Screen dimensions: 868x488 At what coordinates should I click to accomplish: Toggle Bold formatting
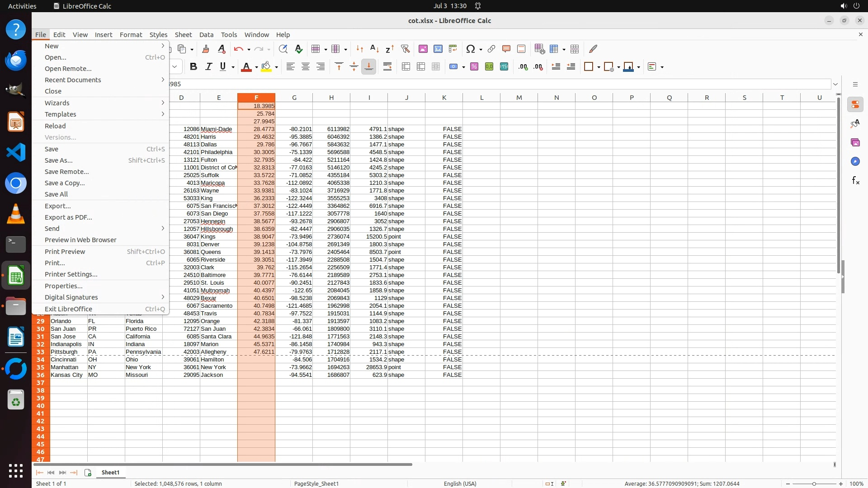[193, 67]
